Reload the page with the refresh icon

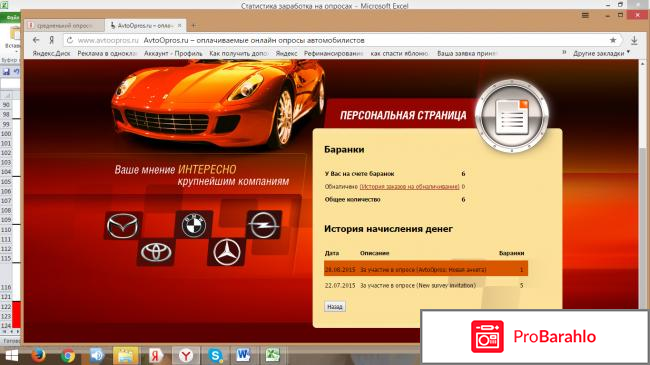(70, 40)
